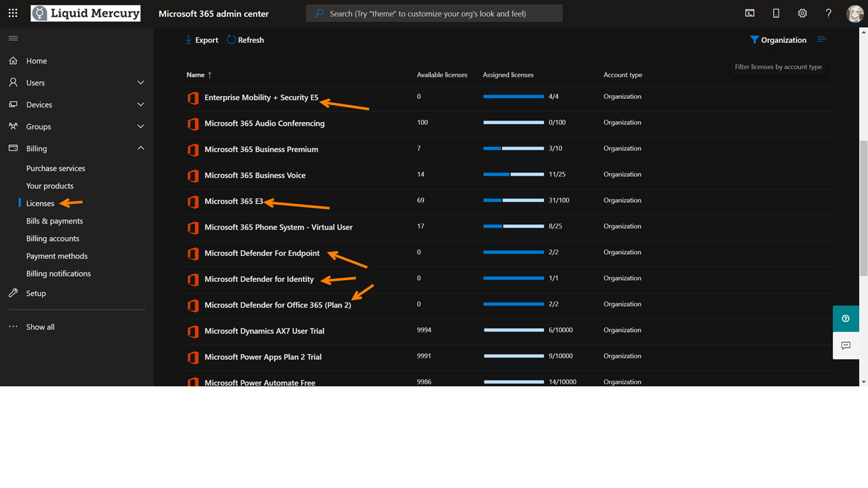Expand the Users menu chevron
The image size is (868, 488).
point(141,83)
